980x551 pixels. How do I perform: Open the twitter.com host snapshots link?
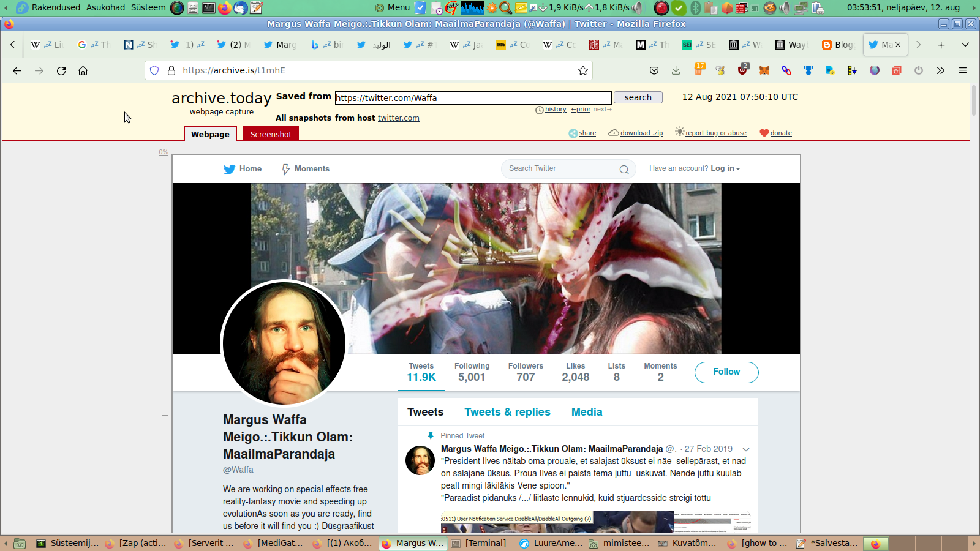pos(399,118)
